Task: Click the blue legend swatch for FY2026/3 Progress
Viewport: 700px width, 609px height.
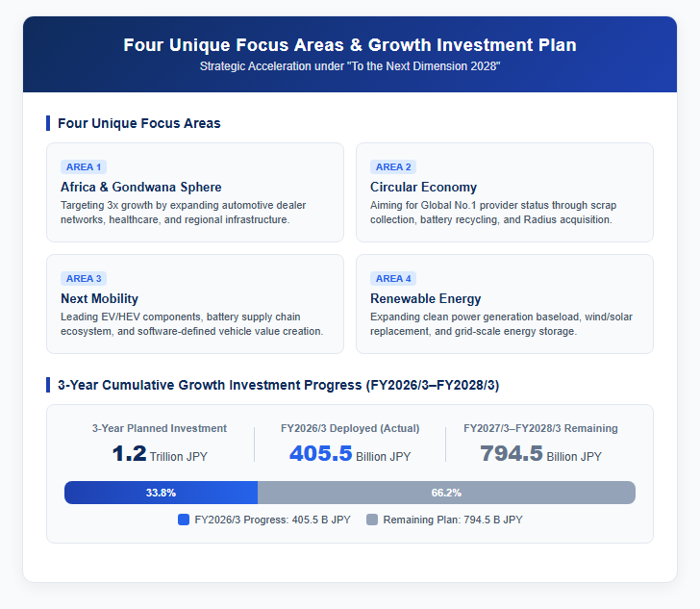Action: 184,520
